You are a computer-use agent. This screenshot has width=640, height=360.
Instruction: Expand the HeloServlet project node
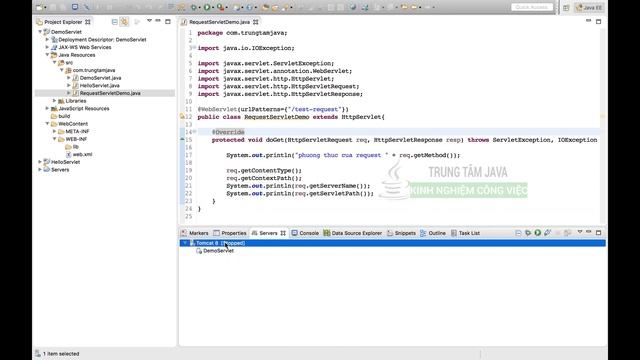pyautogui.click(x=40, y=162)
